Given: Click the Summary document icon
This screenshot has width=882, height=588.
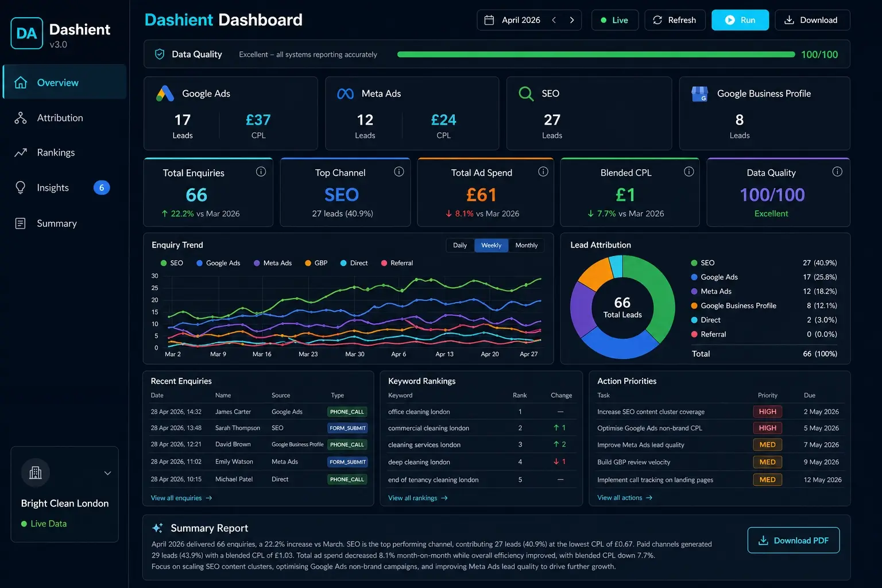Looking at the screenshot, I should click(21, 223).
